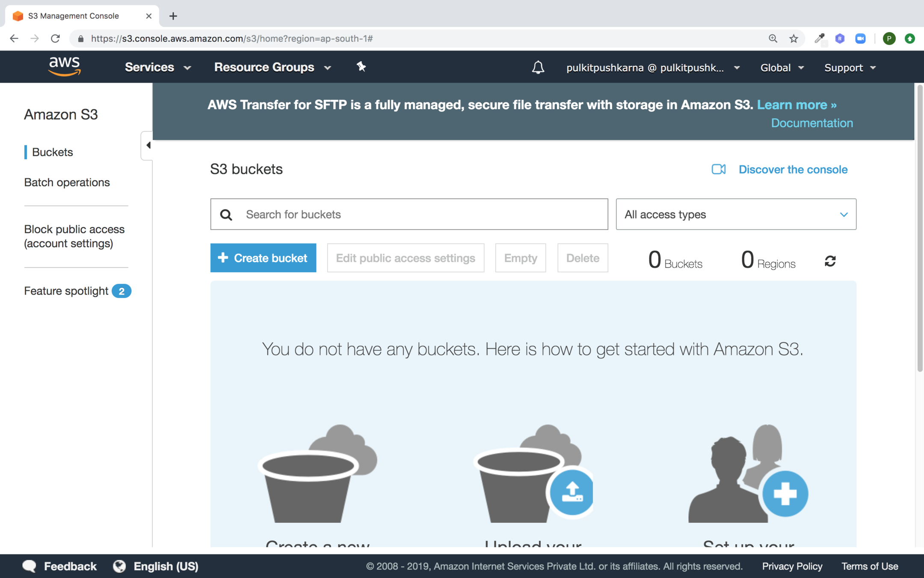Open Block public access account settings
The height and width of the screenshot is (578, 924).
(74, 236)
